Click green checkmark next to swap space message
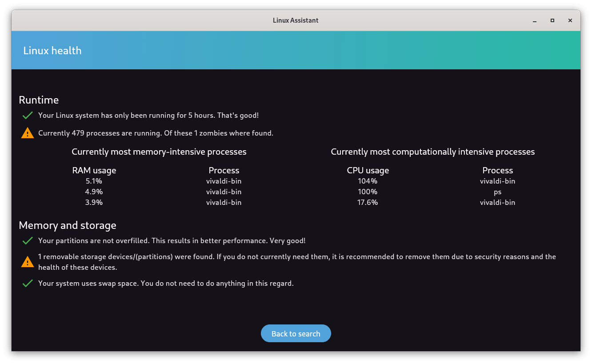Image resolution: width=592 pixels, height=364 pixels. tap(28, 284)
